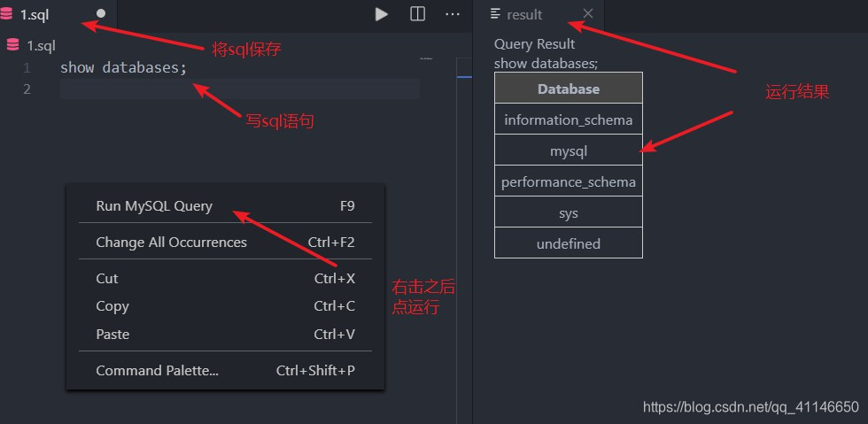Click the 'Query Result' heading text

coord(534,43)
